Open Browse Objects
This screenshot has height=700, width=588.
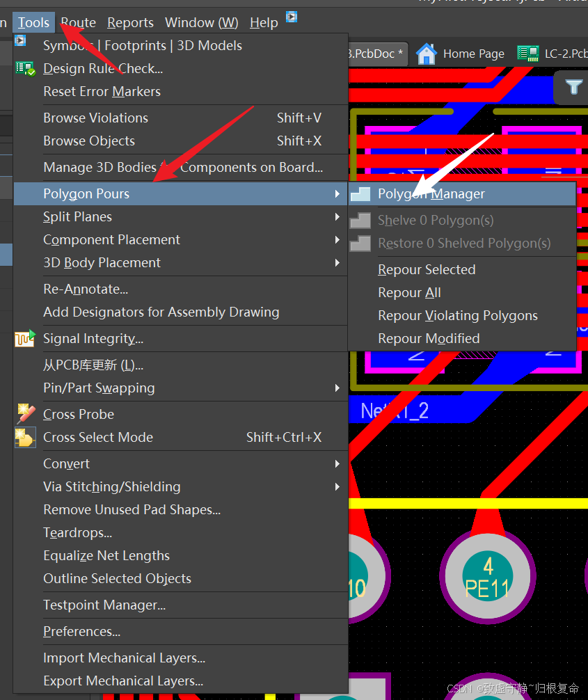coord(181,141)
